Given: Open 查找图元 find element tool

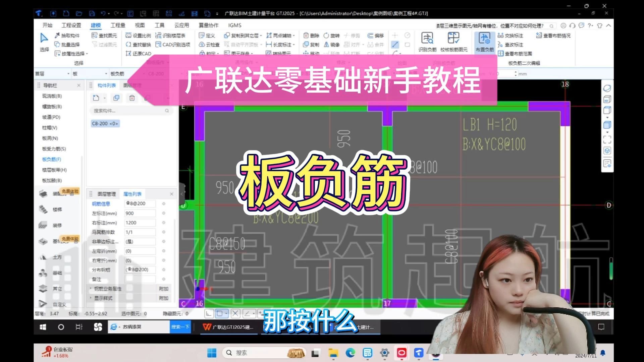Looking at the screenshot, I should [x=104, y=36].
